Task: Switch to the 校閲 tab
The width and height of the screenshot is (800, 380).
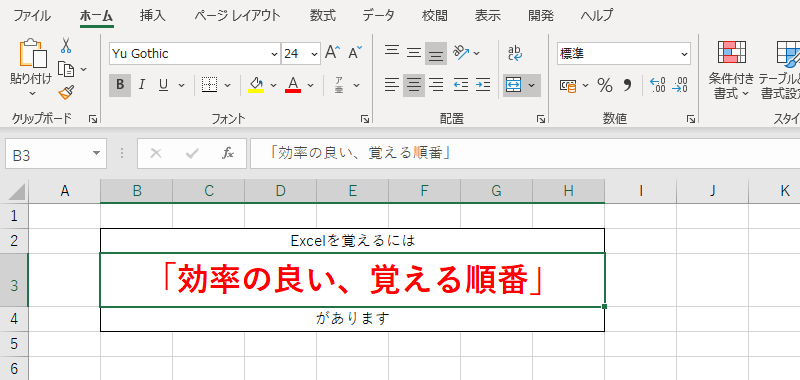Action: coord(435,15)
